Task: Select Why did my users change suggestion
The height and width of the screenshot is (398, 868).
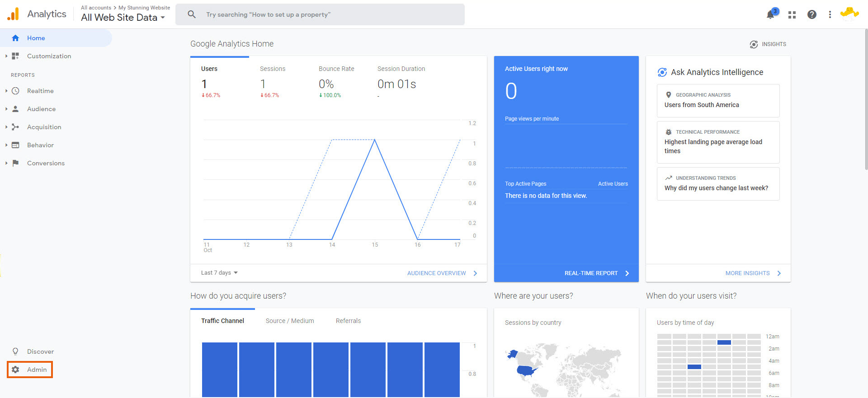Action: pos(718,184)
